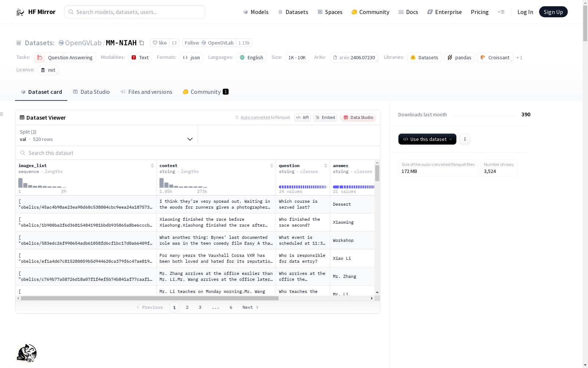Image resolution: width=588 pixels, height=368 pixels.
Task: Switch to the Data Studio tab
Action: 92,92
